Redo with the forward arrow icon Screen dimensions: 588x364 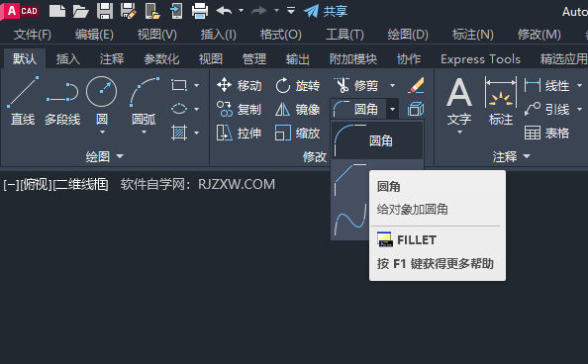click(259, 11)
